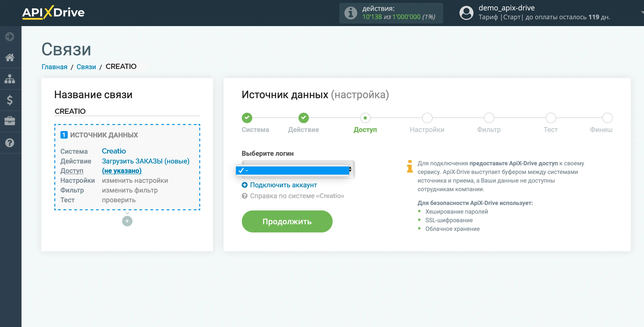Screen dimensions: 644x327
Task: Select the current Доступ step
Action: click(x=365, y=118)
